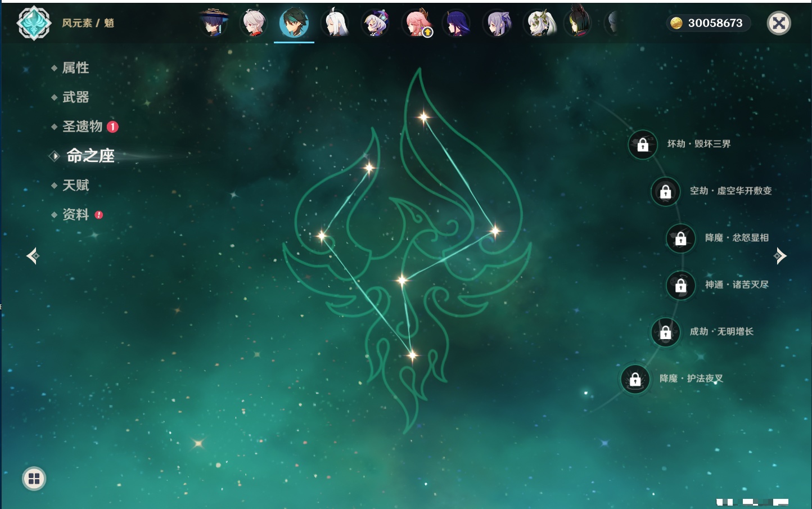The height and width of the screenshot is (509, 812).
Task: Select Yae Miko's pink-haired avatar
Action: click(417, 23)
